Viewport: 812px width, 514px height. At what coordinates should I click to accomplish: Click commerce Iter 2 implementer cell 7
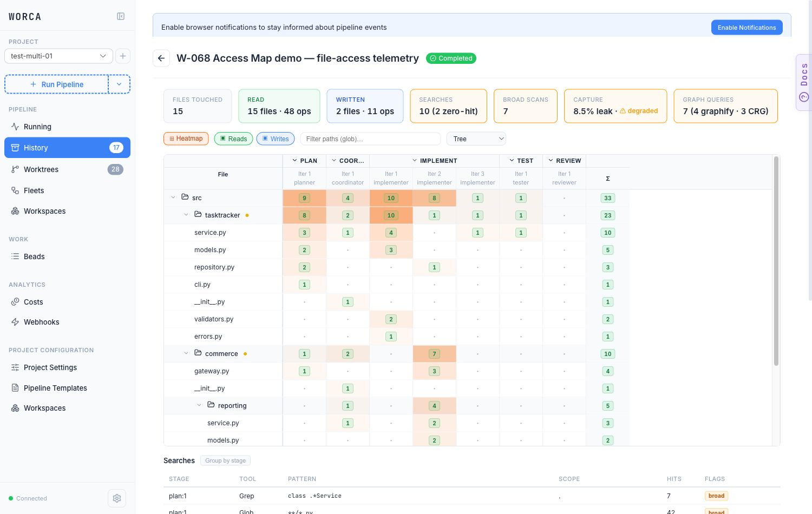[x=434, y=354]
